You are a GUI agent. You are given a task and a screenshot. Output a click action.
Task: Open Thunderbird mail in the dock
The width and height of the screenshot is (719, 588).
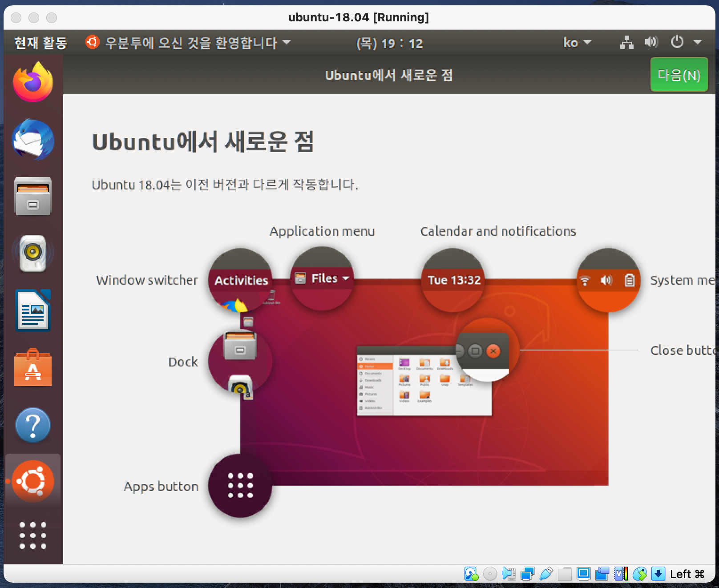[33, 140]
